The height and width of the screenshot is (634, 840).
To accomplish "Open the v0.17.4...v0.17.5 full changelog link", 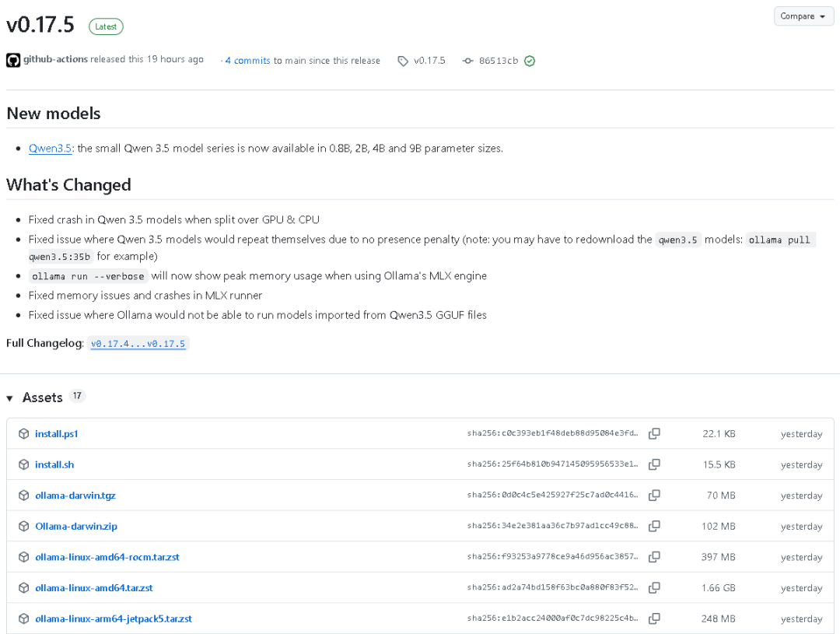I will 138,344.
